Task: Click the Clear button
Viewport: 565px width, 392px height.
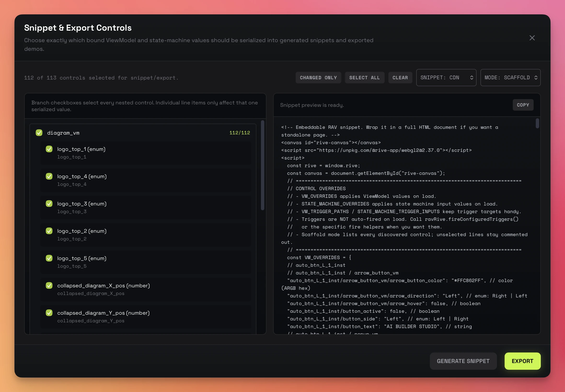Action: (x=400, y=78)
